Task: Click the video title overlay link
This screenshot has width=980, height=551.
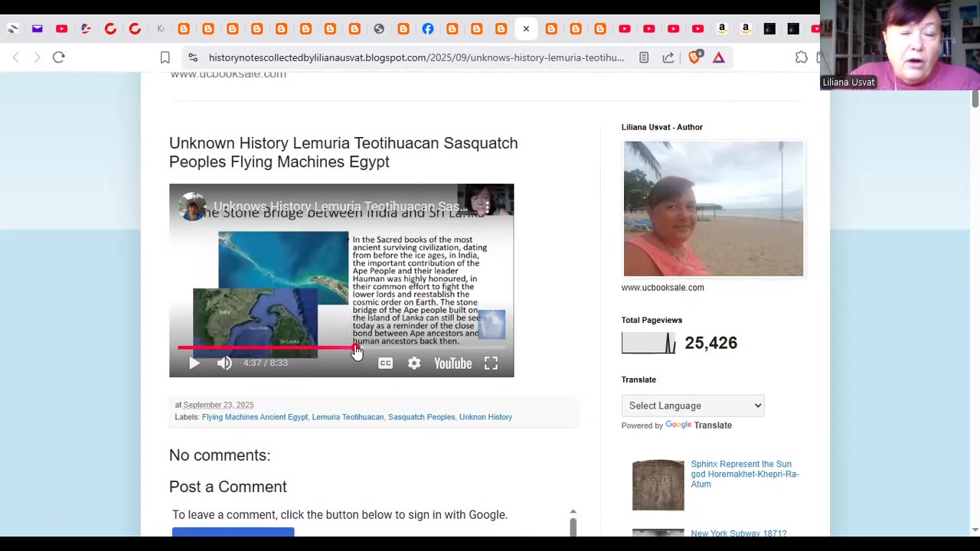Action: 340,207
